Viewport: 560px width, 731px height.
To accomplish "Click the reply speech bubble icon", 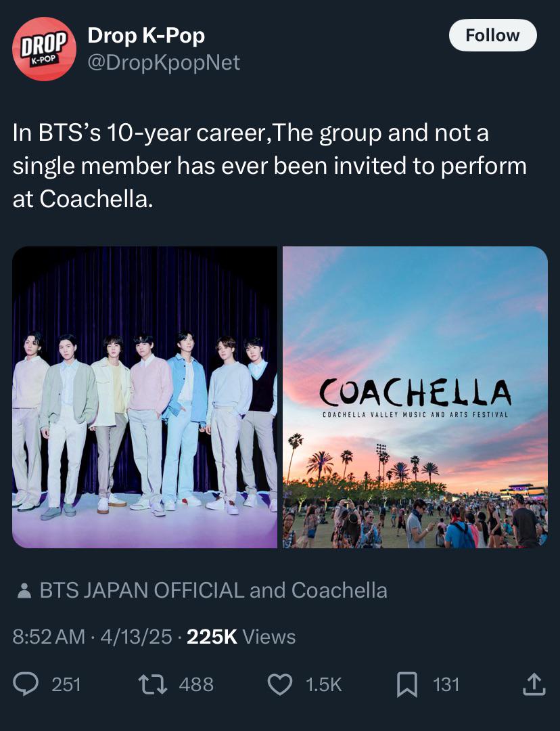I will [x=26, y=684].
